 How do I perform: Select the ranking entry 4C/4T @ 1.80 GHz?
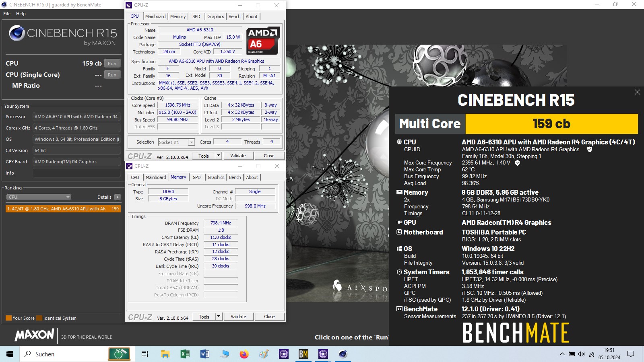[x=63, y=209]
